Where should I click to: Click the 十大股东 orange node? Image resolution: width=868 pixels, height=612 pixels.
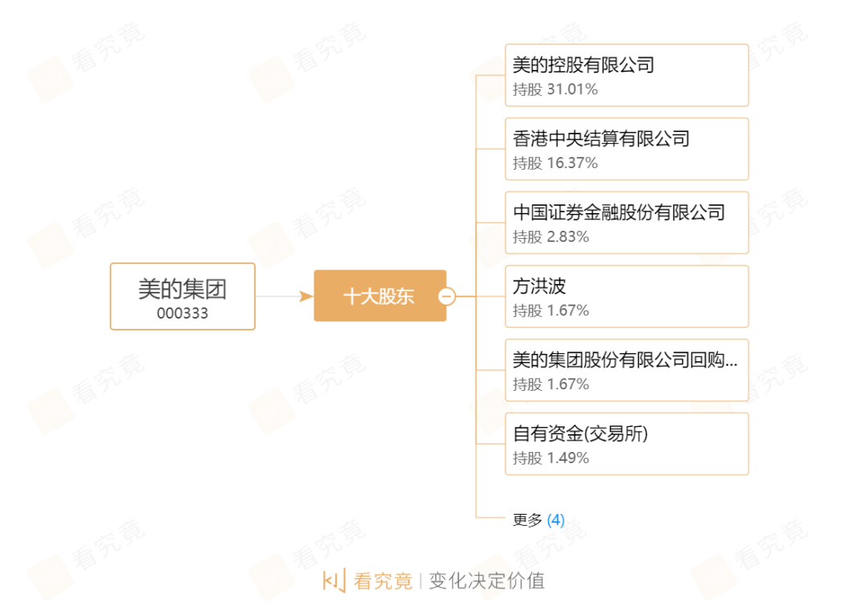[x=378, y=297]
